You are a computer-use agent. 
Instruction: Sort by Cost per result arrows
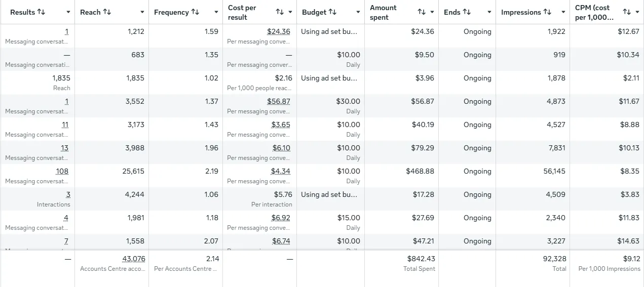280,12
